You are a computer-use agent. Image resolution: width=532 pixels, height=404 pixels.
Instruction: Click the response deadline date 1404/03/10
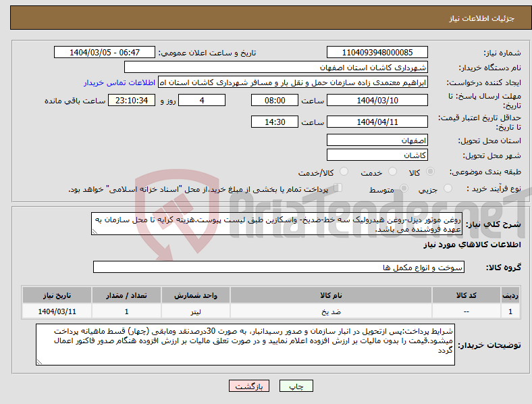point(377,101)
